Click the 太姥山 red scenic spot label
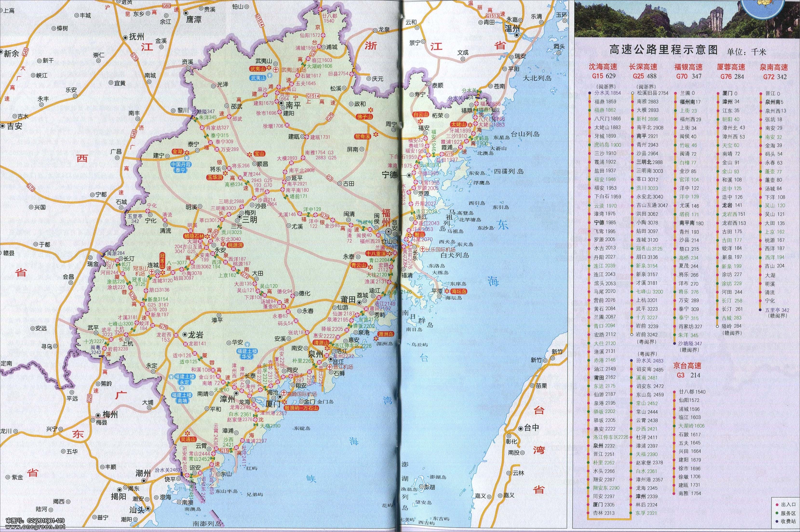This screenshot has height=532, width=800. tap(459, 125)
